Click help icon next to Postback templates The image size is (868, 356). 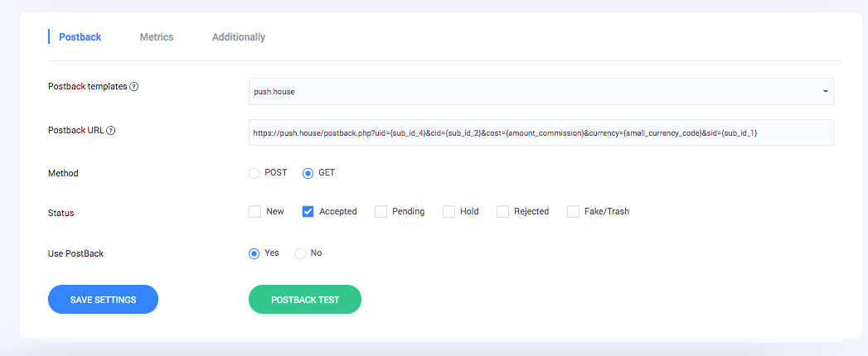134,87
